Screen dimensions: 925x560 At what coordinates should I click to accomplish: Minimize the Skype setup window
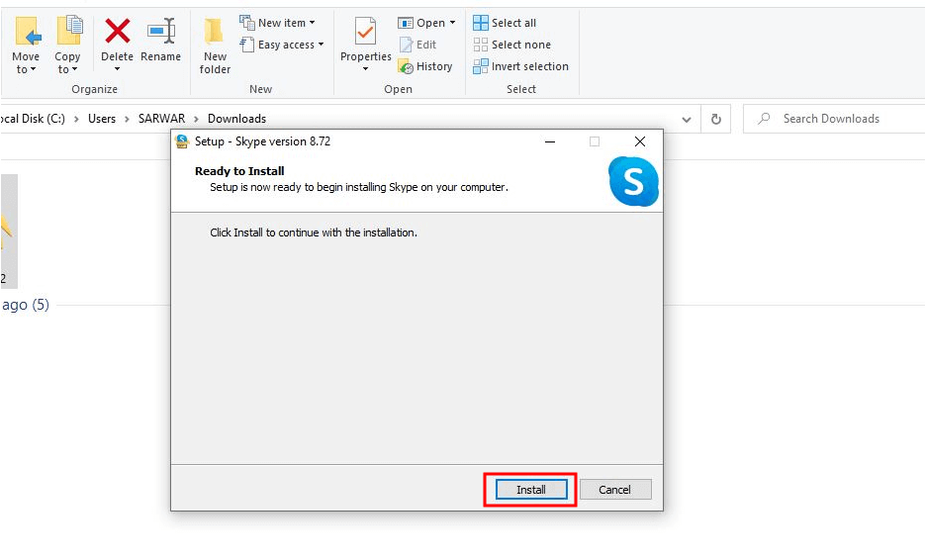(550, 141)
